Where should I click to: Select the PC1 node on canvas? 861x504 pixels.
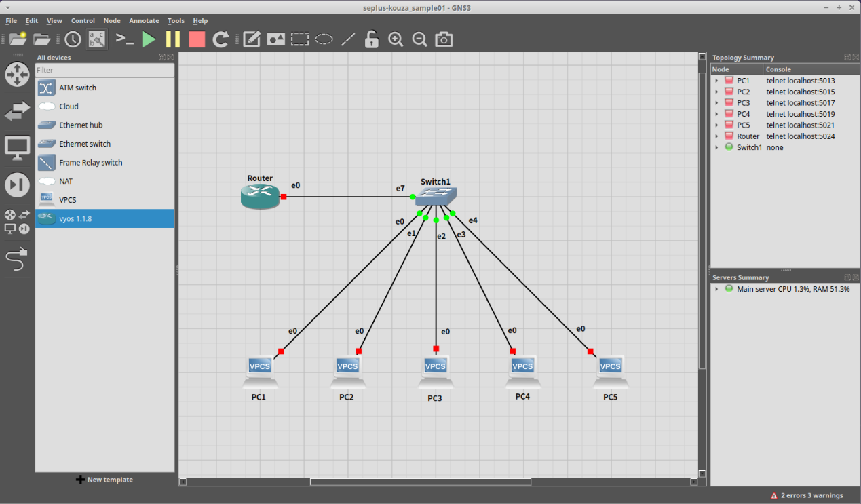[x=260, y=372]
